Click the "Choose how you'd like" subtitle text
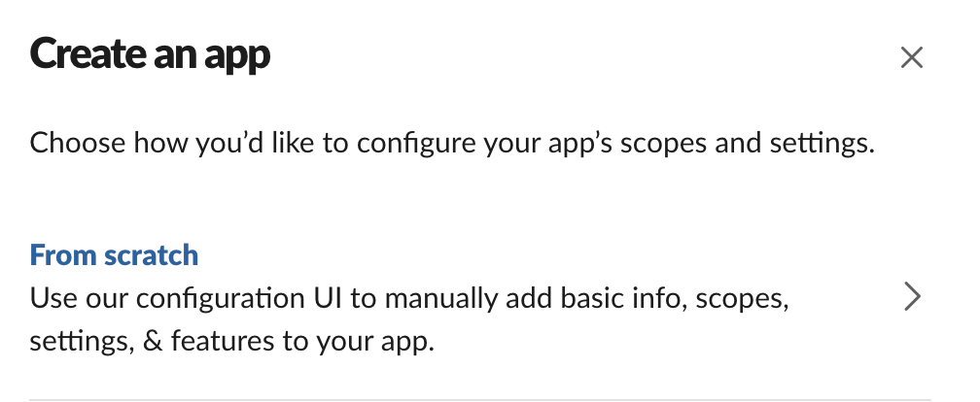Screen dimensions: 980x402 (194, 145)
